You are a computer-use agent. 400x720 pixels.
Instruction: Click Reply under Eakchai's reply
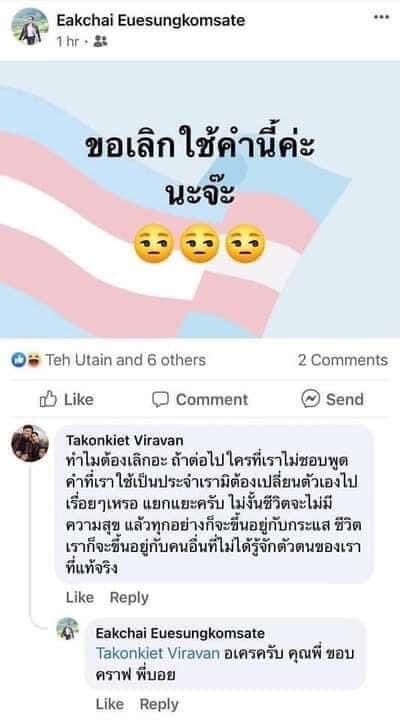coord(159,704)
